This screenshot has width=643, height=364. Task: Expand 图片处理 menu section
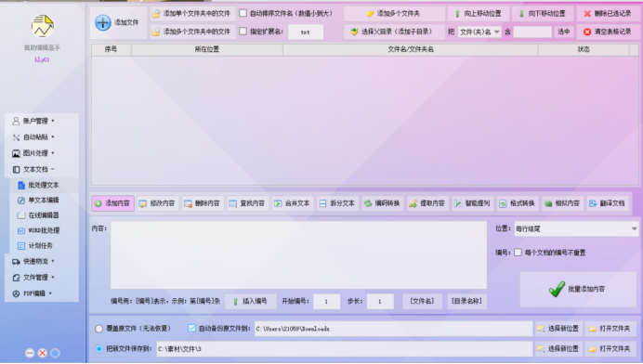click(x=42, y=153)
